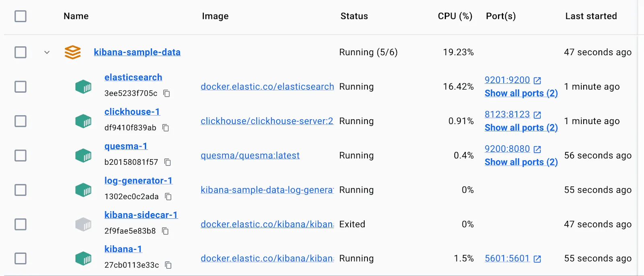Viewport: 644px width, 276px height.
Task: Click CPU percentage value 16.42% for elasticsearch
Action: [458, 86]
